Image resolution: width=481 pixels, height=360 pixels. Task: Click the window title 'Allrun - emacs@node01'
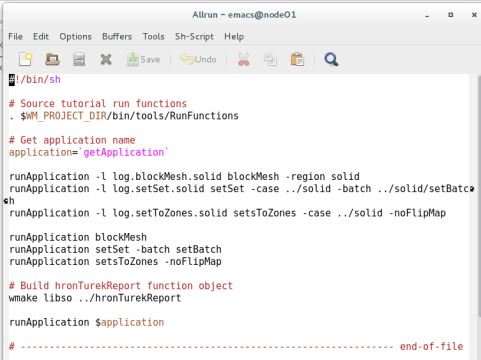pos(244,15)
